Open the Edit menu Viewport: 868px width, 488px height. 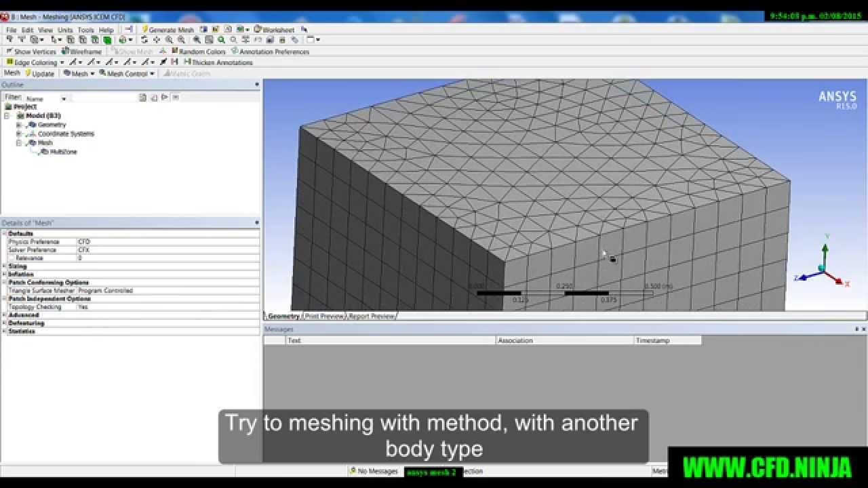[x=27, y=30]
